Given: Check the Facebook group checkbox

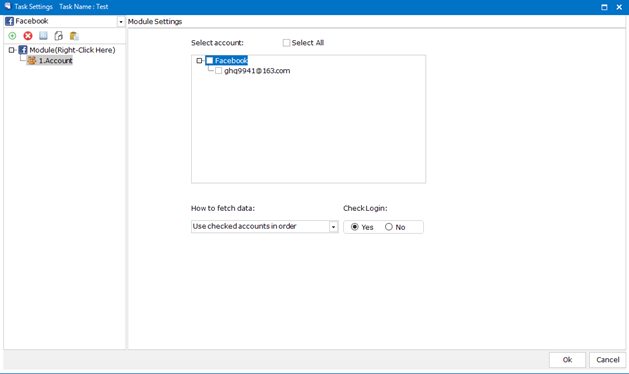Looking at the screenshot, I should (210, 61).
